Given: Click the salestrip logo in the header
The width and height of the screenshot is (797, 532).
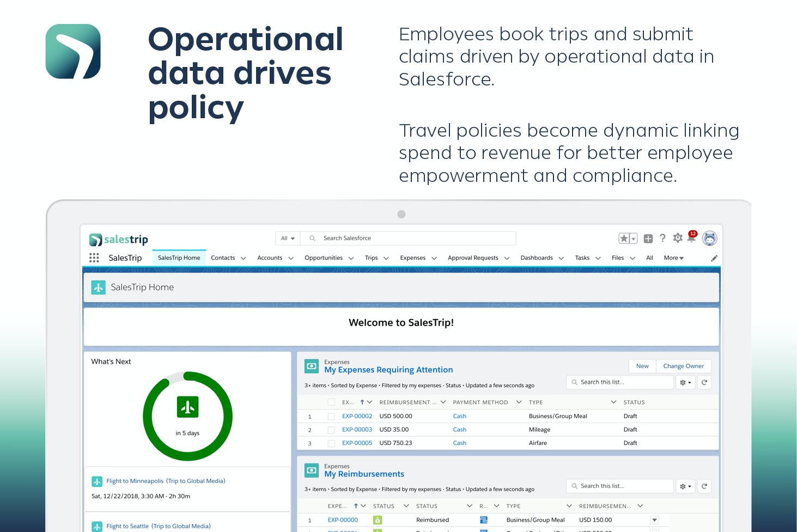Looking at the screenshot, I should (119, 240).
